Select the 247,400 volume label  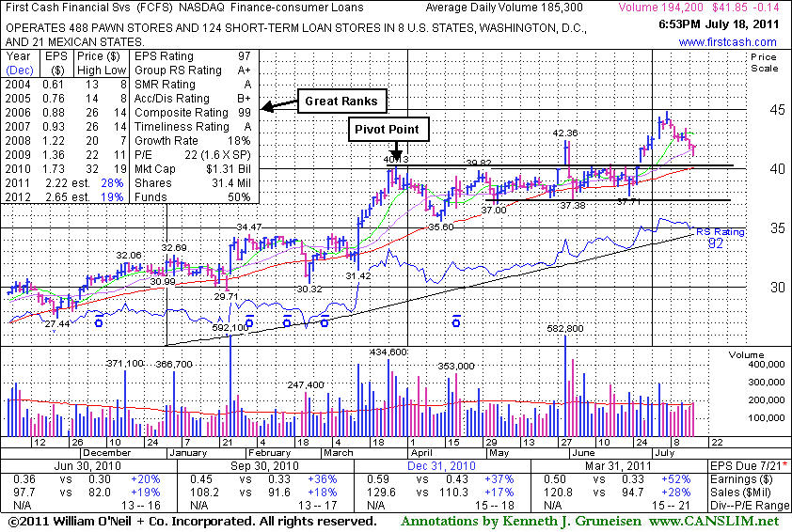tap(306, 385)
